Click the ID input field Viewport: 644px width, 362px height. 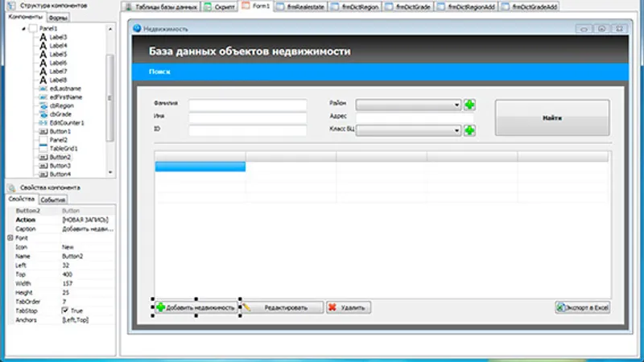point(248,130)
